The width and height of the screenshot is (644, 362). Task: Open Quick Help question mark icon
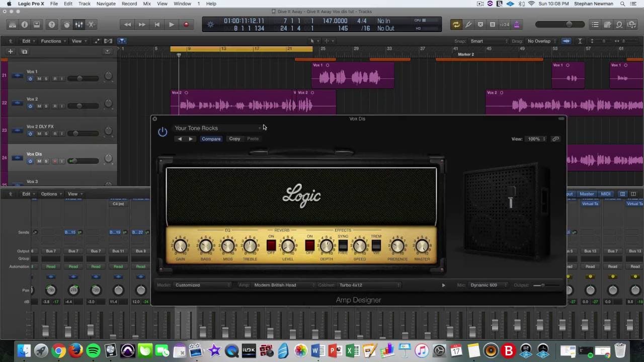(x=52, y=24)
